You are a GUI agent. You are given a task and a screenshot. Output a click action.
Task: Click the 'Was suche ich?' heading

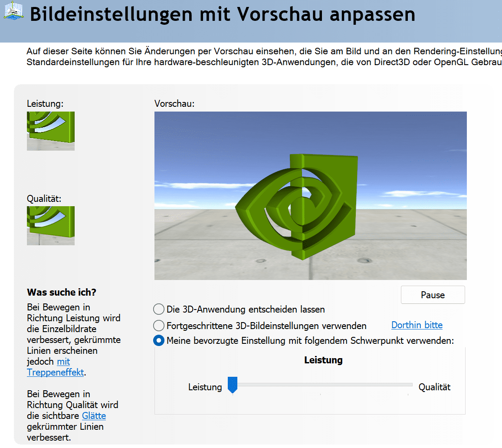pos(62,292)
